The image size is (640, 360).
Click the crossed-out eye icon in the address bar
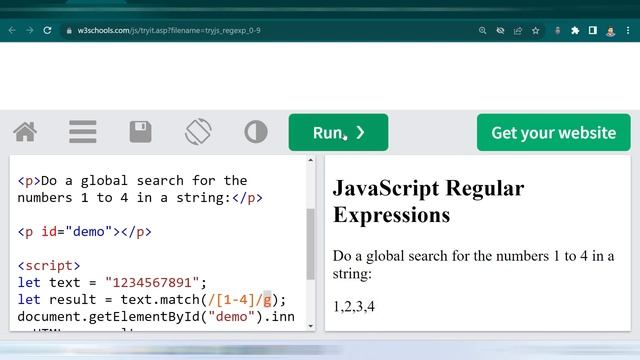pos(500,31)
